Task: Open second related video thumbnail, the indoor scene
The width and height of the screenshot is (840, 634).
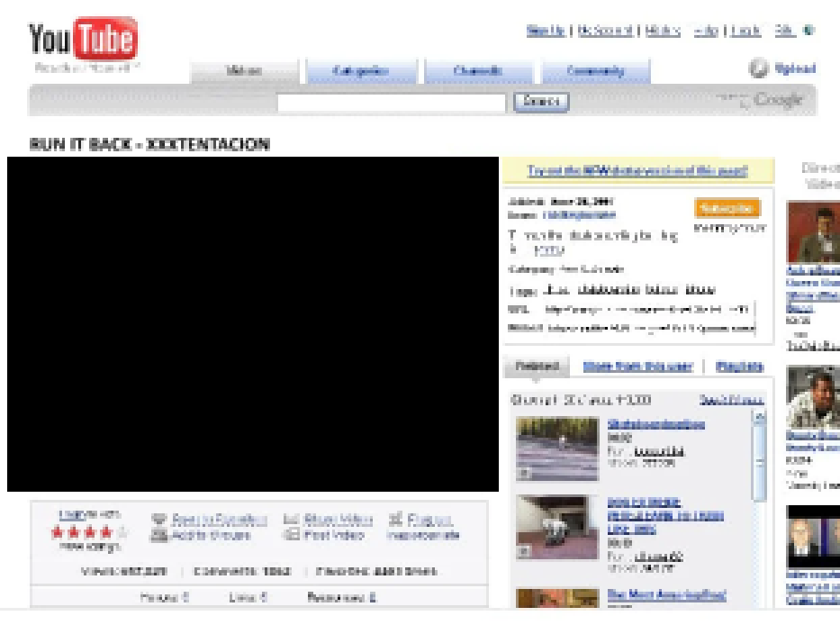Action: [557, 528]
